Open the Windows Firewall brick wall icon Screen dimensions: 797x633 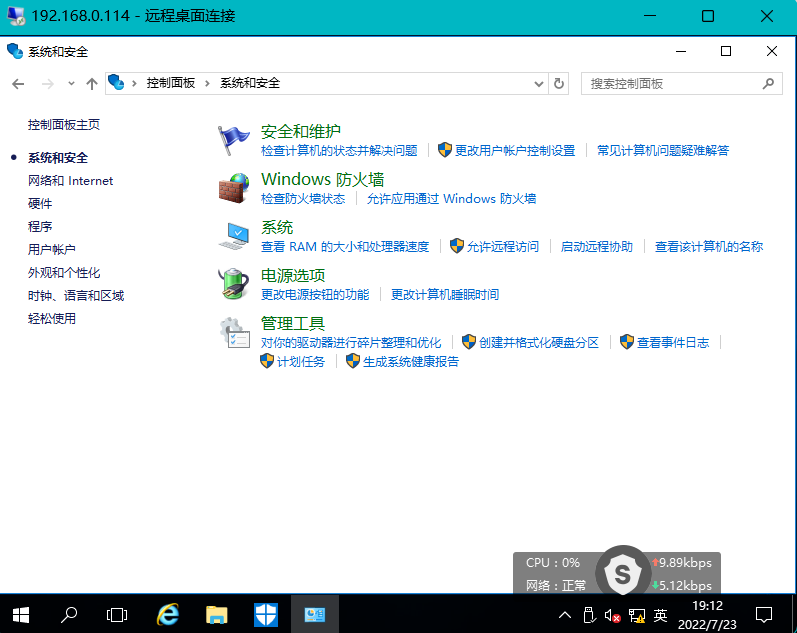(234, 188)
